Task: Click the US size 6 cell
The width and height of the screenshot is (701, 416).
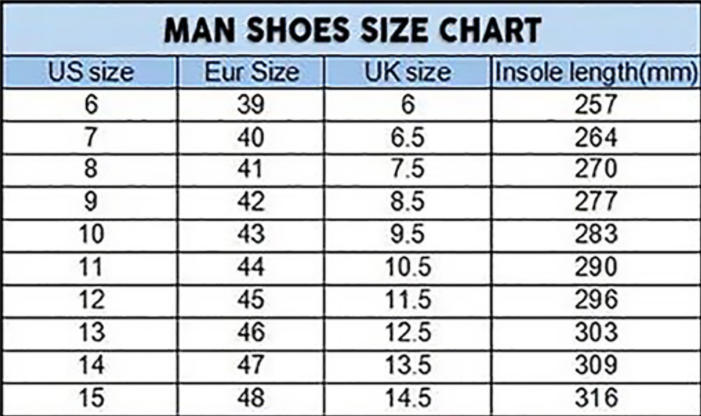Action: coord(89,104)
